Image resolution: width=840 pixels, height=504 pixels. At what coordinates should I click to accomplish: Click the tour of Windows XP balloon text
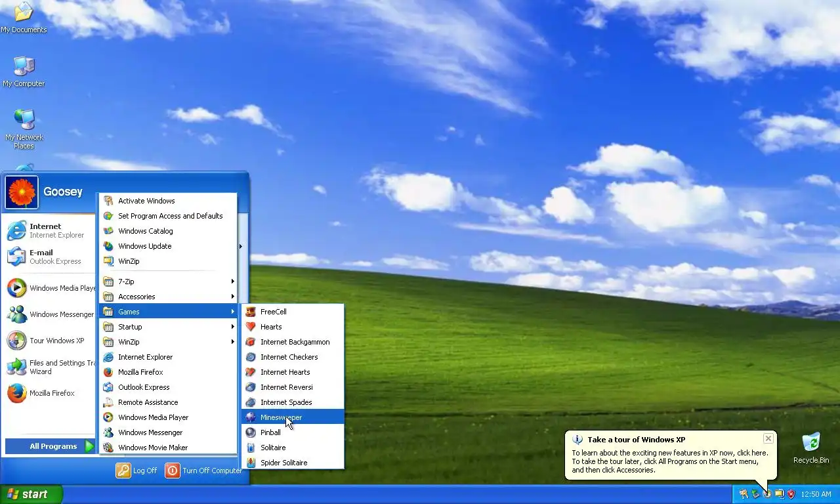669,461
